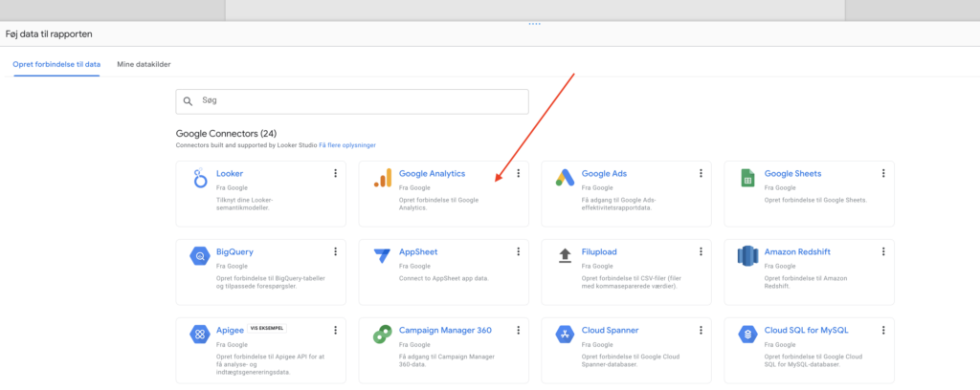Click the Google Sheets green icon
Screen dimensions: 980x390
coord(747,178)
